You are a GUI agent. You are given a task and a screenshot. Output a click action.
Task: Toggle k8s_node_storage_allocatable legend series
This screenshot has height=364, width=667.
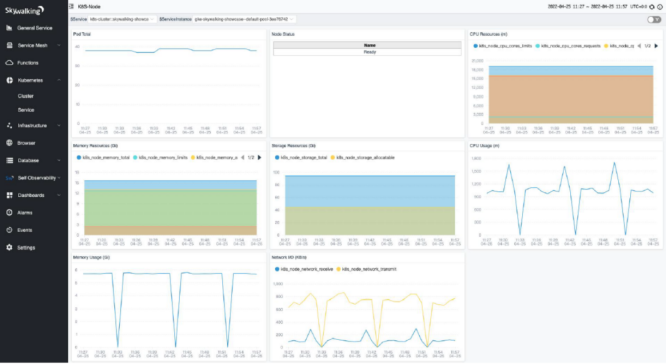pyautogui.click(x=362, y=158)
